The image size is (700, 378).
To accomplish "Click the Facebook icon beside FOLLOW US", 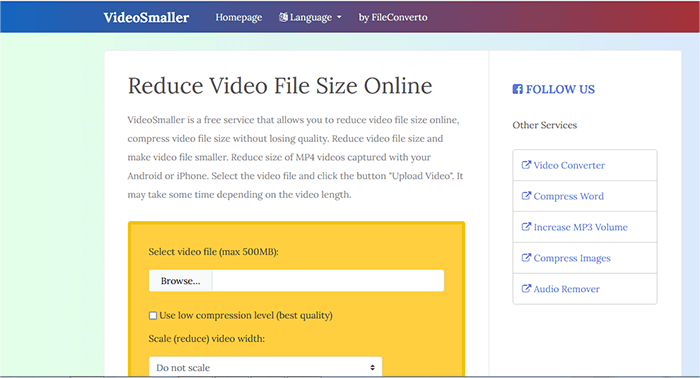I will pos(517,89).
